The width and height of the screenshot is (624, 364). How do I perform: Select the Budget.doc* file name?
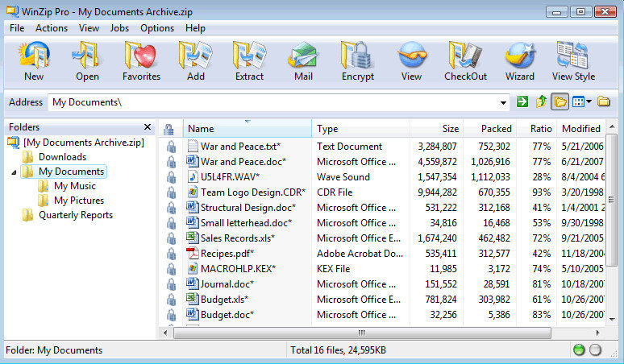[227, 314]
